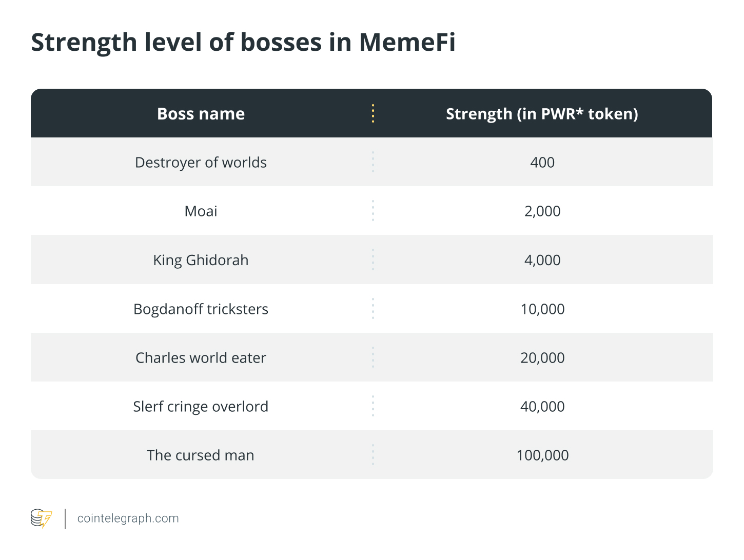
Task: Click the 10,000 strength value
Action: (542, 309)
